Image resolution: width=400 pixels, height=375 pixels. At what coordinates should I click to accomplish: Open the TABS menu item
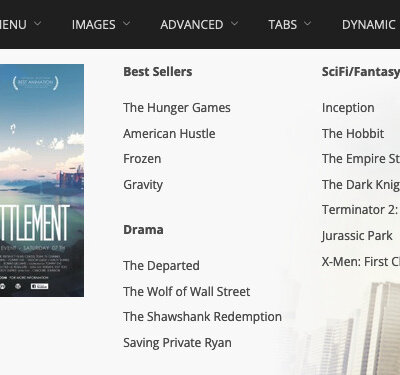tap(283, 25)
